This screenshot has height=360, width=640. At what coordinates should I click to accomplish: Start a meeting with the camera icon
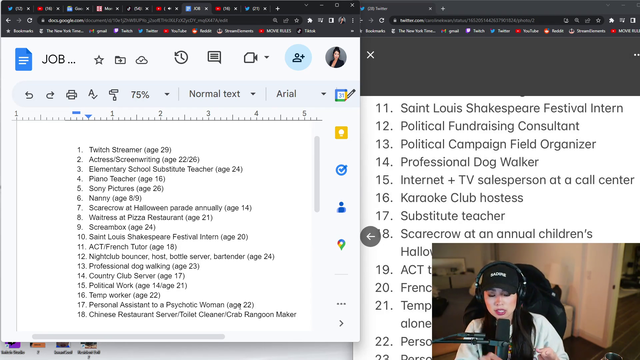click(250, 58)
